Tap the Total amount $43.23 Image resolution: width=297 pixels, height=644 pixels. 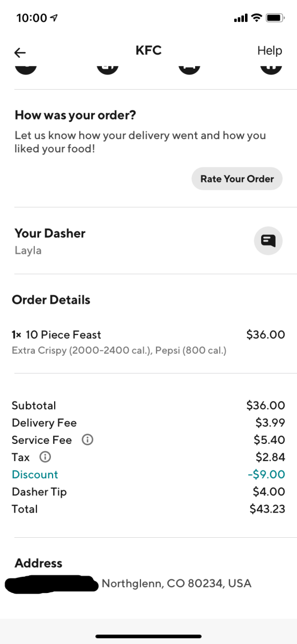[x=268, y=509]
